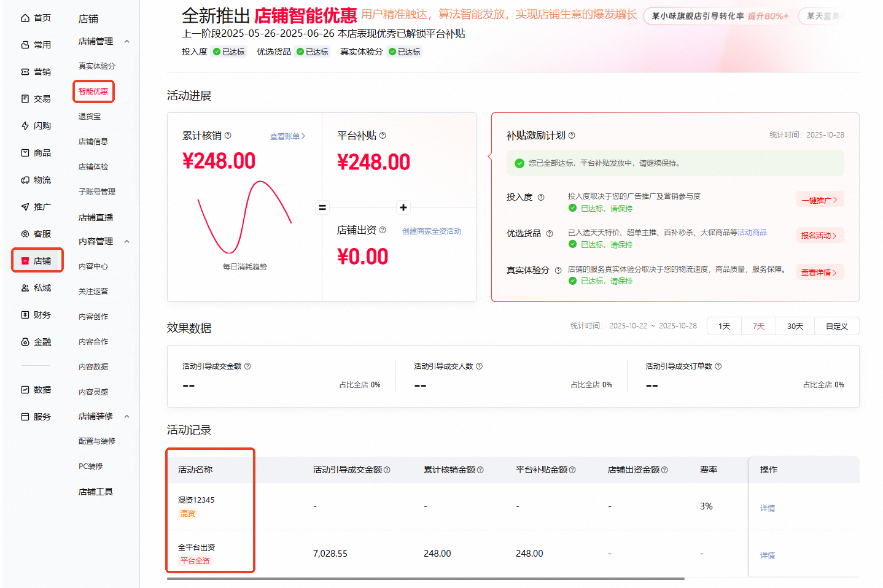Click 查看账单 link
This screenshot has height=588, width=883.
(287, 136)
